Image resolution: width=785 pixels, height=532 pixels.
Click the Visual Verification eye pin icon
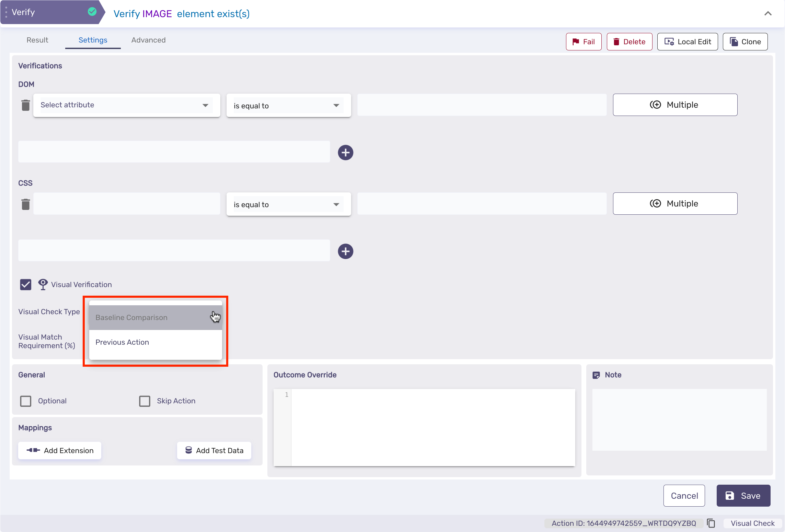pyautogui.click(x=43, y=284)
